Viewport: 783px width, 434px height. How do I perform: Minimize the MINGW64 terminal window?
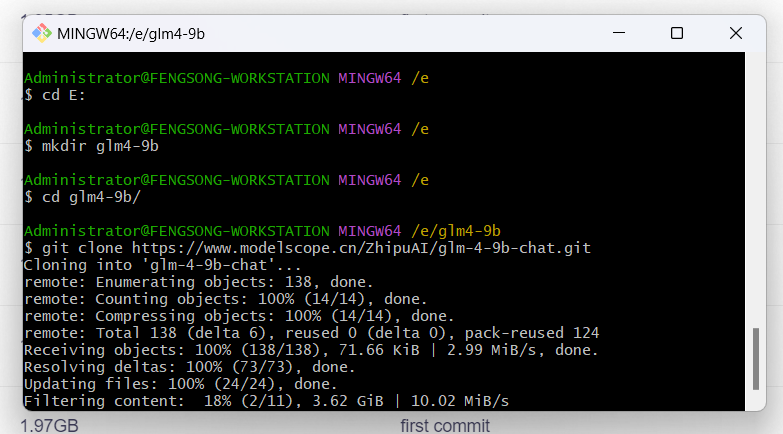pyautogui.click(x=619, y=33)
